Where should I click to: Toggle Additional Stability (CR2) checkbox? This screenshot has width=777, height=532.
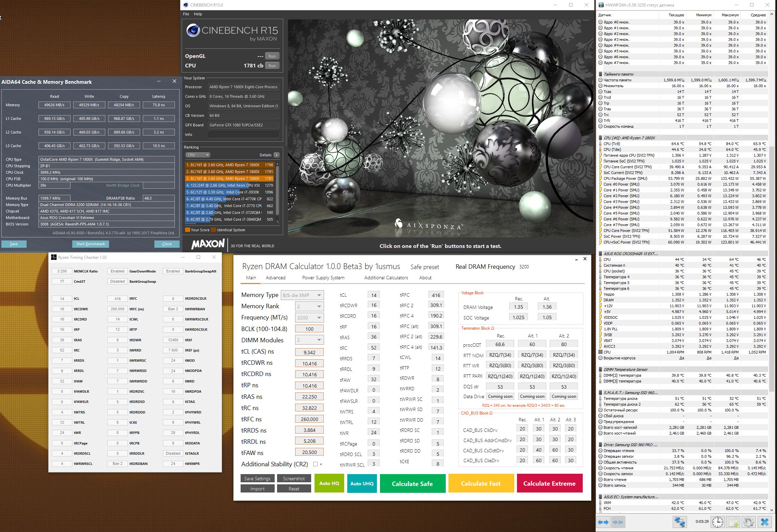point(315,464)
